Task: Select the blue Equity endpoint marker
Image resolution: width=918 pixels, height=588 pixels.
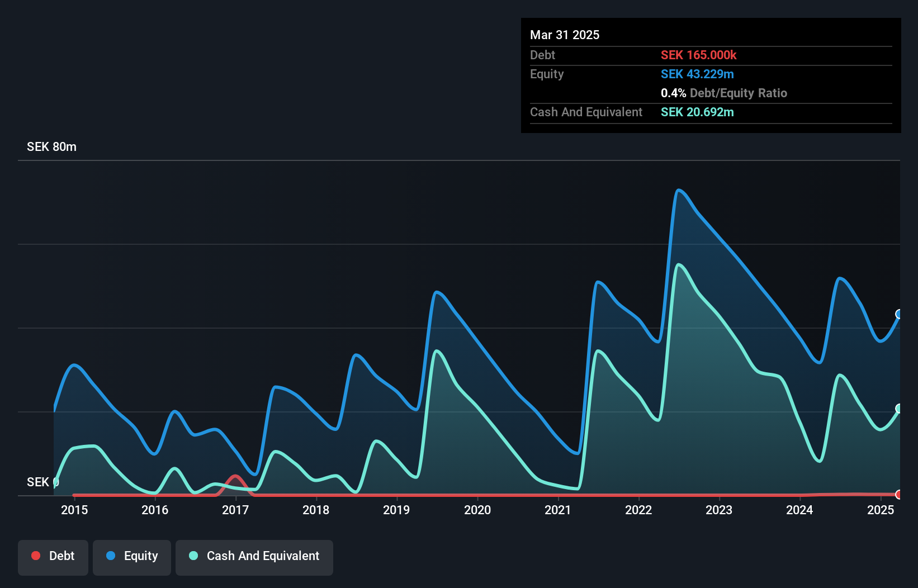Action: point(899,314)
